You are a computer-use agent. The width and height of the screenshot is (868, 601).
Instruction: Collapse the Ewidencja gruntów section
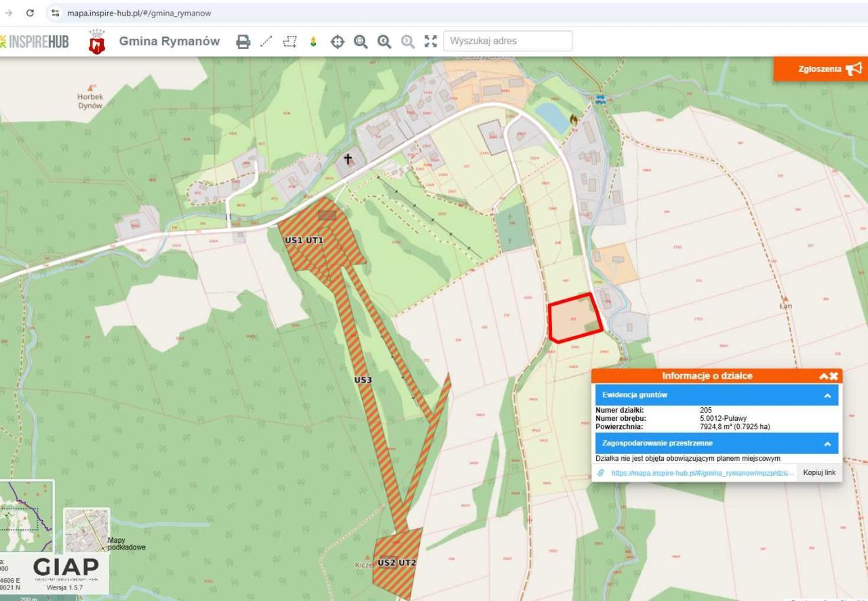click(x=827, y=396)
